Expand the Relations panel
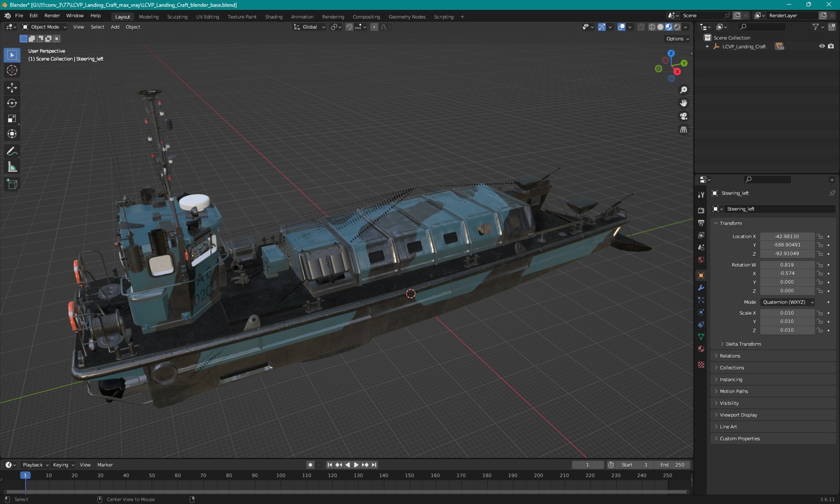Screen dimensions: 840x504 pos(729,356)
